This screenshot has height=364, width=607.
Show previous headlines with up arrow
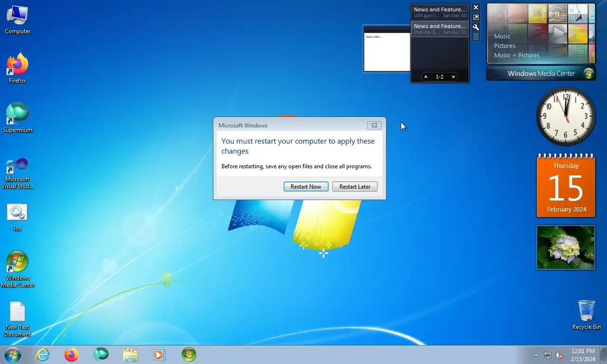(x=426, y=76)
